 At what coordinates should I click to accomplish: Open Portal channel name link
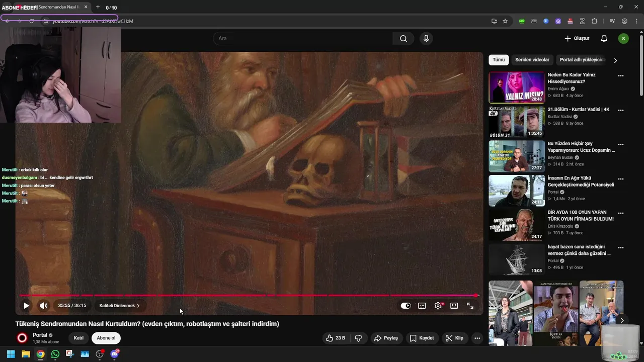click(40, 335)
